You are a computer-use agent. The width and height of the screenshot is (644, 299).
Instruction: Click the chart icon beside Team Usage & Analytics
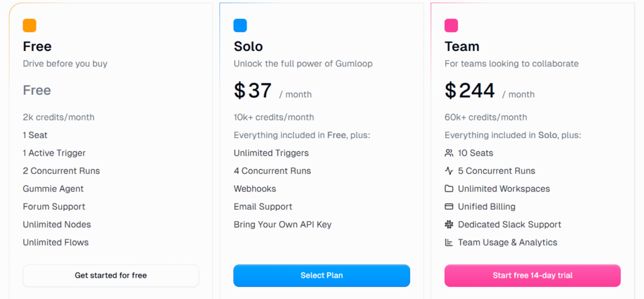pyautogui.click(x=449, y=242)
